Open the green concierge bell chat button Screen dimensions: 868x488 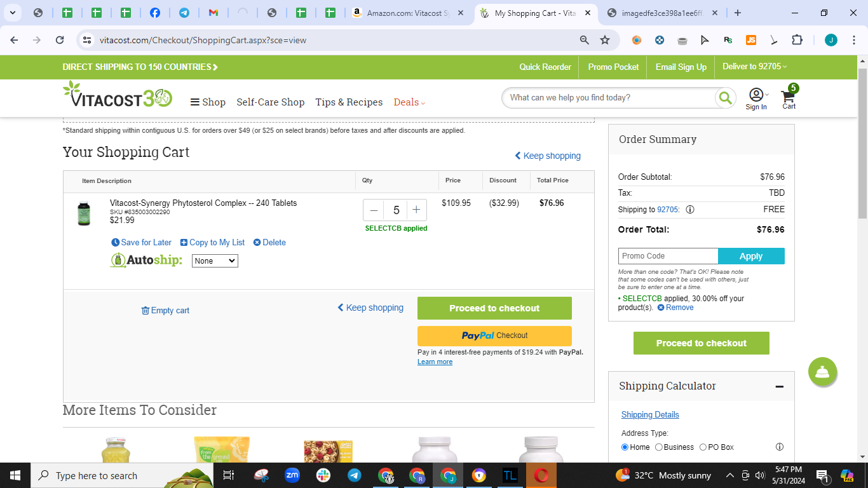823,372
